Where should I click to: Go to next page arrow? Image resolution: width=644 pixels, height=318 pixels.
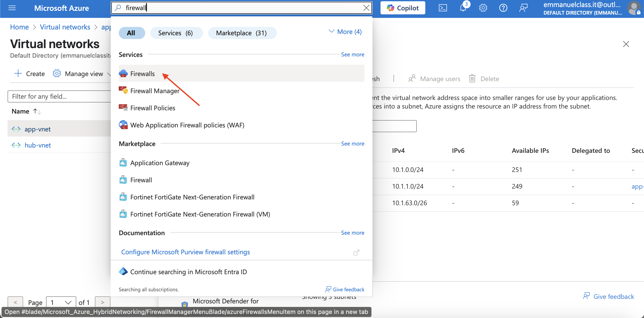[102, 302]
